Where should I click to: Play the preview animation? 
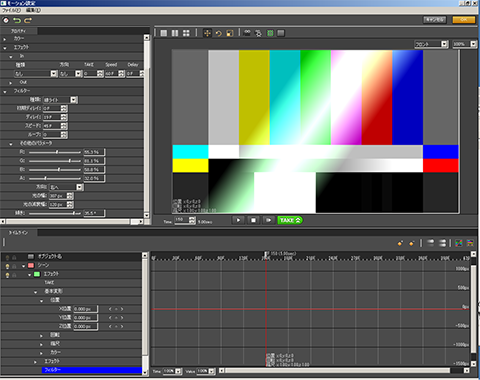(x=238, y=220)
